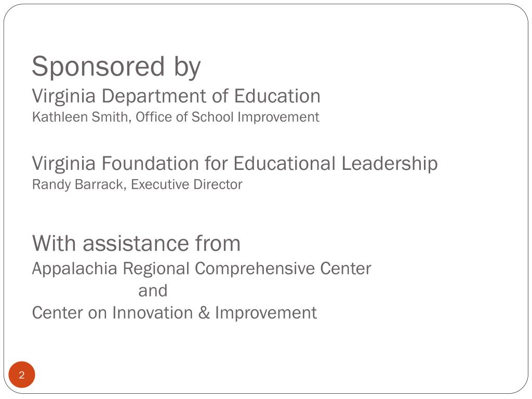The height and width of the screenshot is (399, 532).
Task: Click the word 'Leadership' in the foundation line
Action: pyautogui.click(x=390, y=164)
